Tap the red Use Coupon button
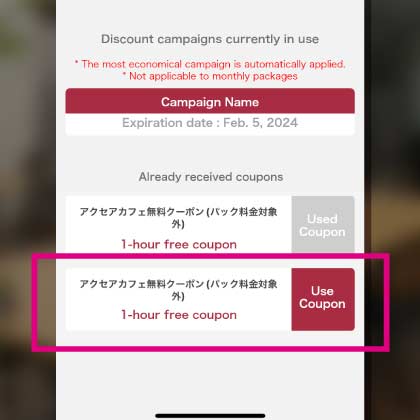The width and height of the screenshot is (420, 420). [x=323, y=299]
